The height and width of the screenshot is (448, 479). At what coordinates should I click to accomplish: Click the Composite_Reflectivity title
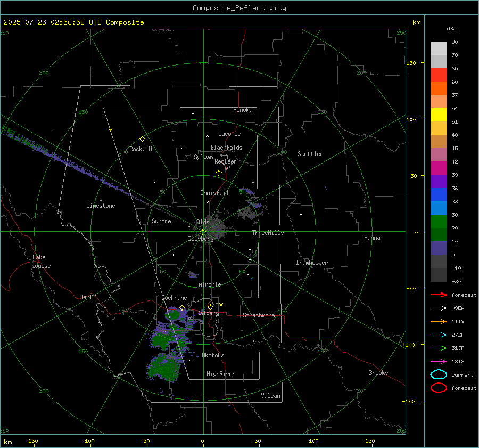pos(240,8)
